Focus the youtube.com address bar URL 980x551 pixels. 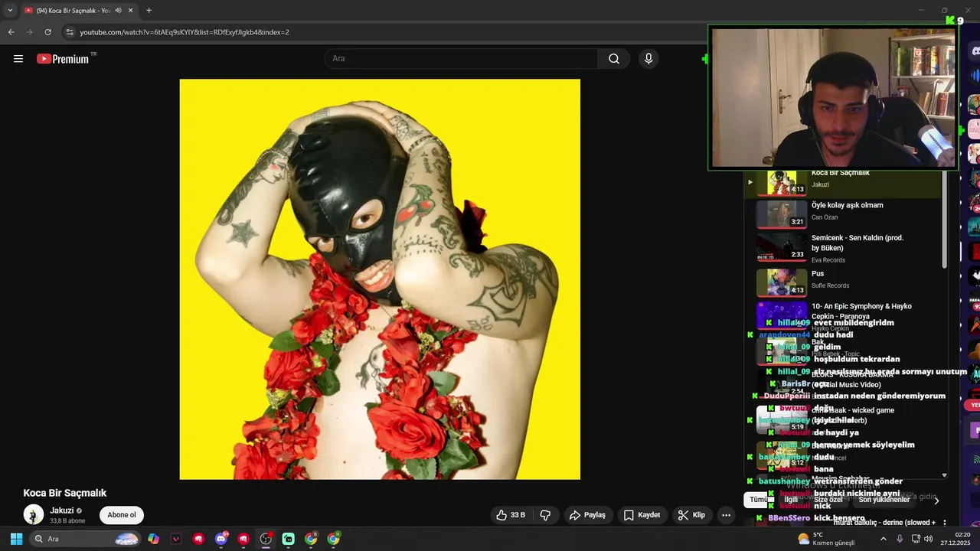tap(185, 32)
